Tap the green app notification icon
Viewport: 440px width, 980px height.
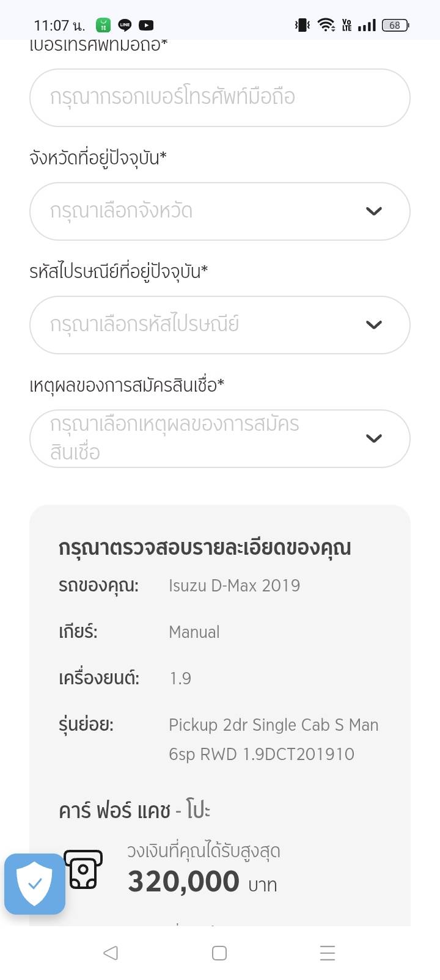(103, 25)
